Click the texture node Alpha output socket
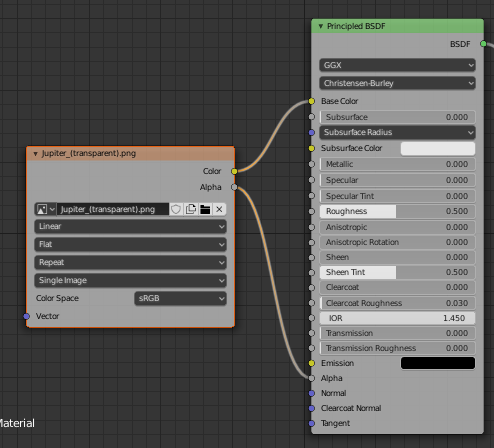 234,187
